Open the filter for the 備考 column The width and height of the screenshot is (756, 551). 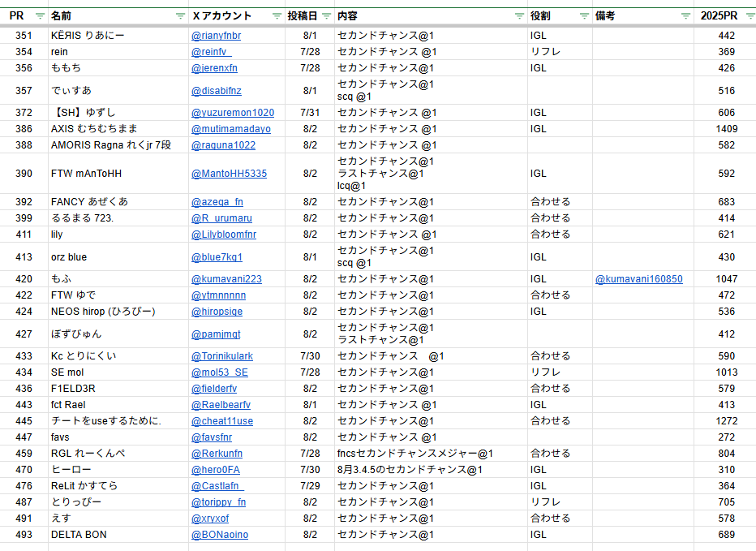[x=685, y=16]
